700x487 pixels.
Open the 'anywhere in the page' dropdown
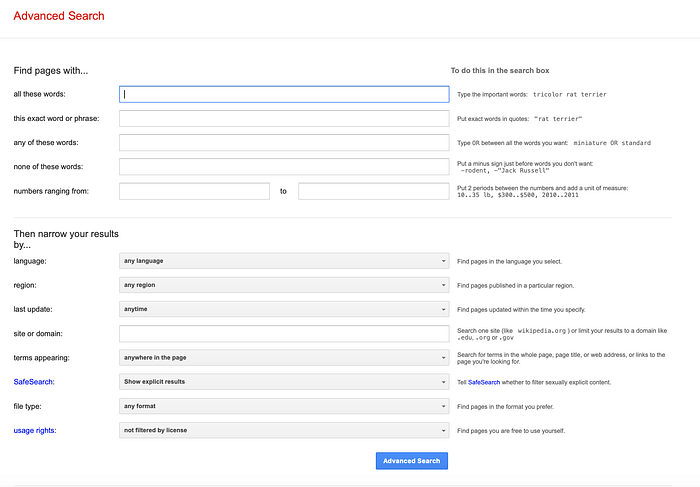284,358
